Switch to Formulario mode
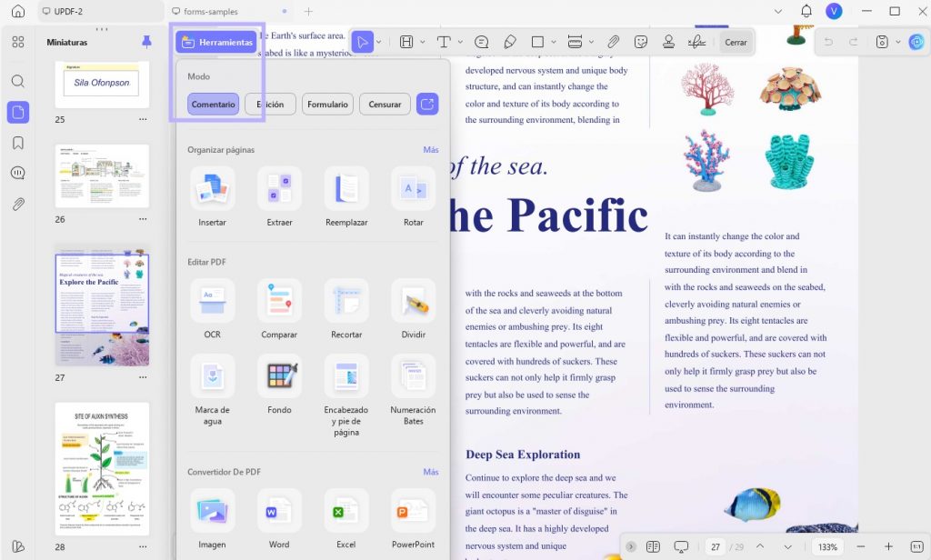The image size is (931, 560). pos(327,104)
